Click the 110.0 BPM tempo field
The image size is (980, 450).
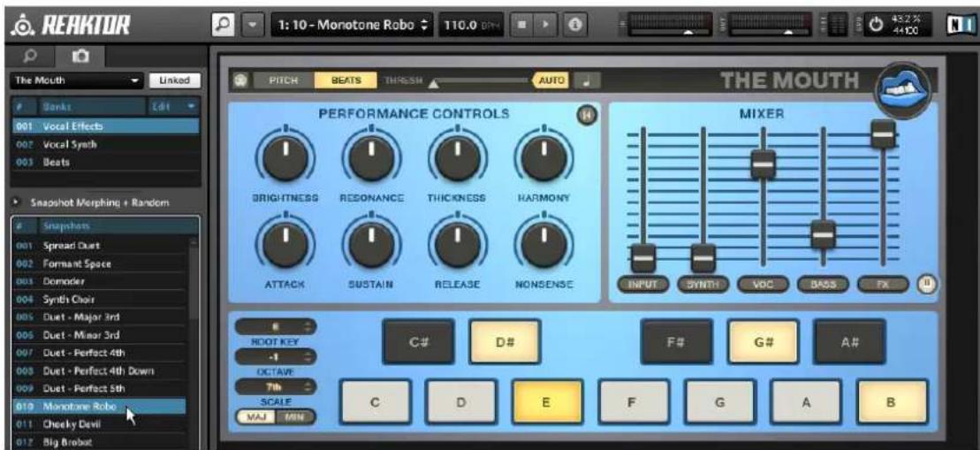471,26
